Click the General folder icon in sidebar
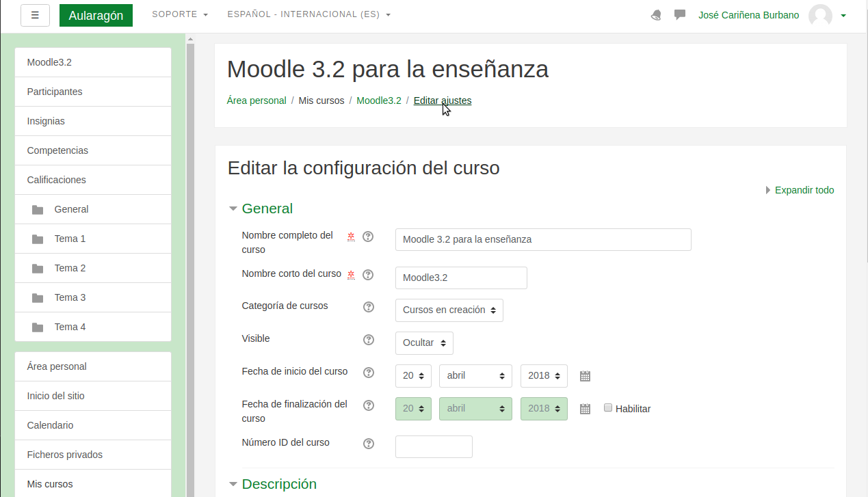The height and width of the screenshot is (497, 868). (x=38, y=210)
